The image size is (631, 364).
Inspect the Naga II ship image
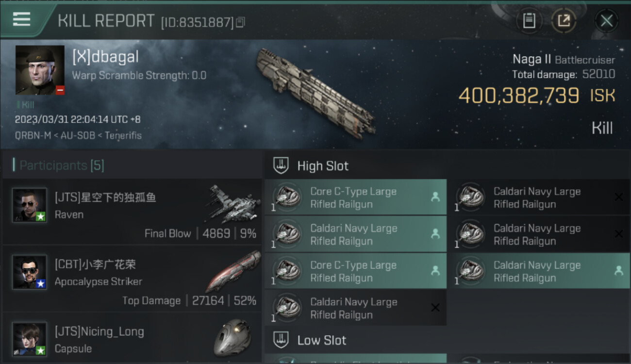tap(315, 92)
